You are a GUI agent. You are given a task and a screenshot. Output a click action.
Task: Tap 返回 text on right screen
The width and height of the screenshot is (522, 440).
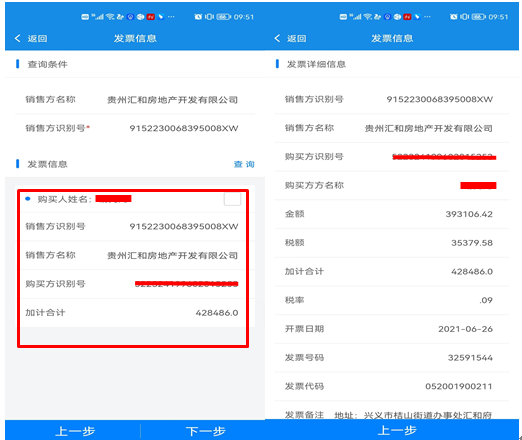296,39
